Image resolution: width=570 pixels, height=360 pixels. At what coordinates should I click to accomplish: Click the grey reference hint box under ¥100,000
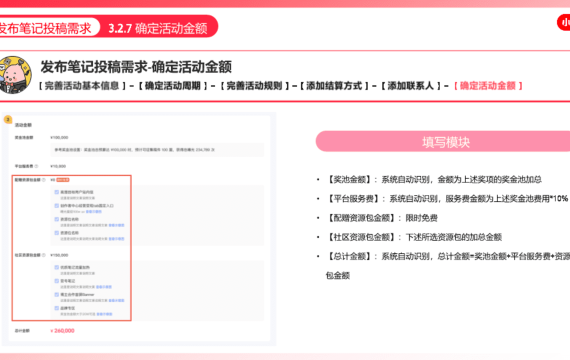pyautogui.click(x=157, y=149)
